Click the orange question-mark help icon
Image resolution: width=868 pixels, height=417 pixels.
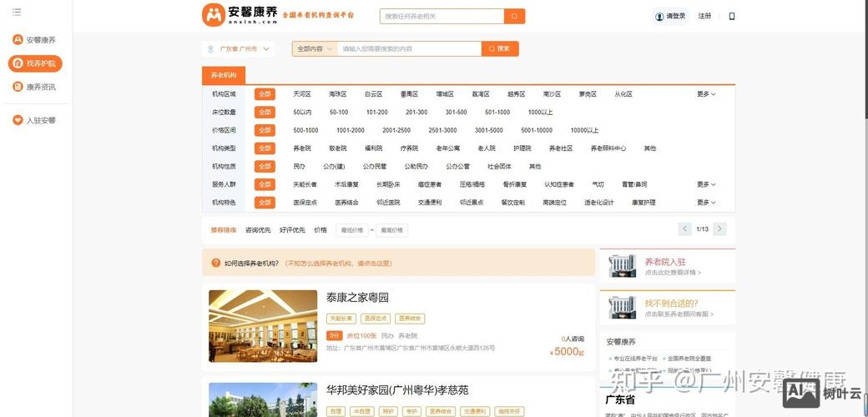tap(216, 263)
